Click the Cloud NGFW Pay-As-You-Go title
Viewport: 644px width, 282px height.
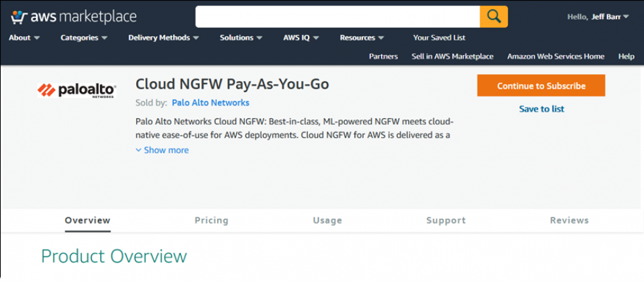232,85
